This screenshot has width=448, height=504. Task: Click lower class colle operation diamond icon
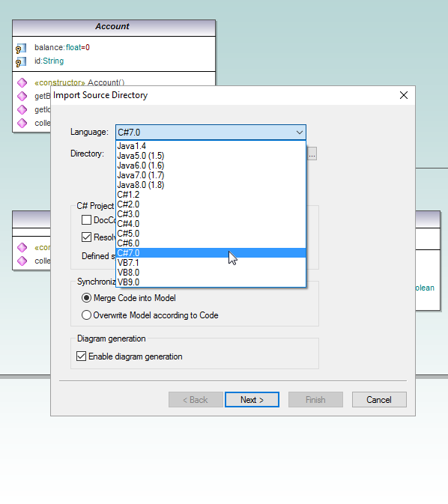[22, 261]
